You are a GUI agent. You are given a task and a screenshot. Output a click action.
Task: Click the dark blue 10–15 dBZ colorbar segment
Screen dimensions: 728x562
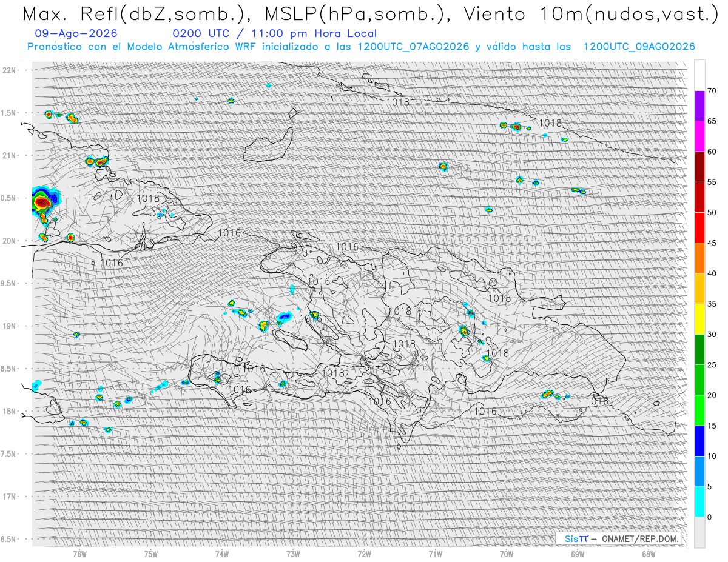699,441
